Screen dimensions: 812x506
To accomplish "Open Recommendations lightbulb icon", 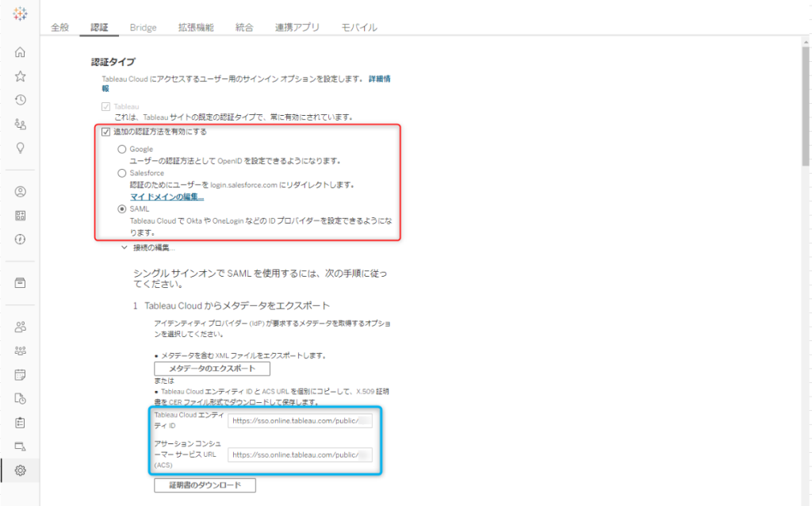I will point(20,148).
